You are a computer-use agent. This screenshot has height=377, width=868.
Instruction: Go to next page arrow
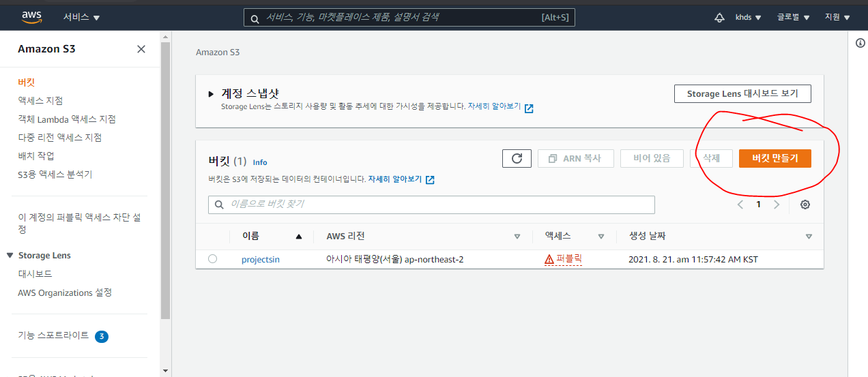pos(777,205)
